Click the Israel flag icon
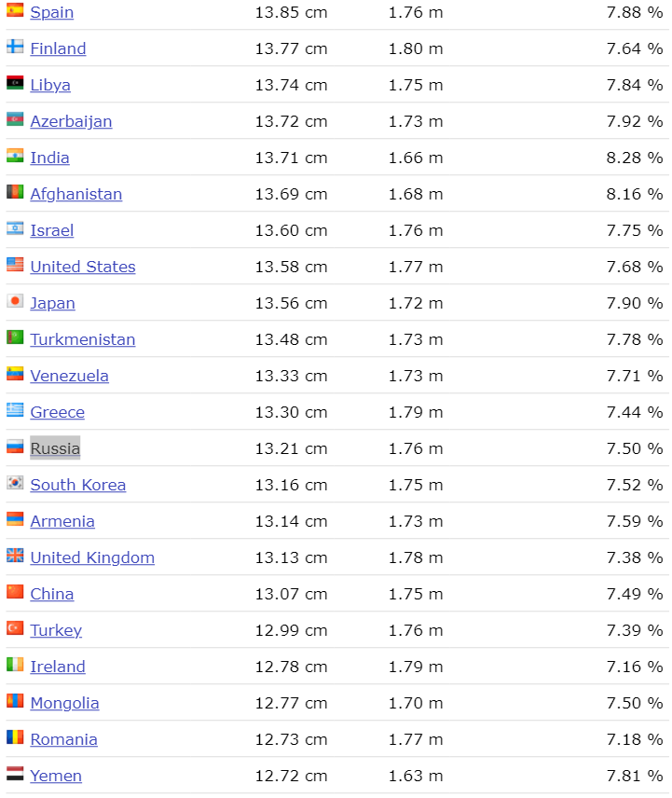The image size is (672, 798). click(x=15, y=229)
